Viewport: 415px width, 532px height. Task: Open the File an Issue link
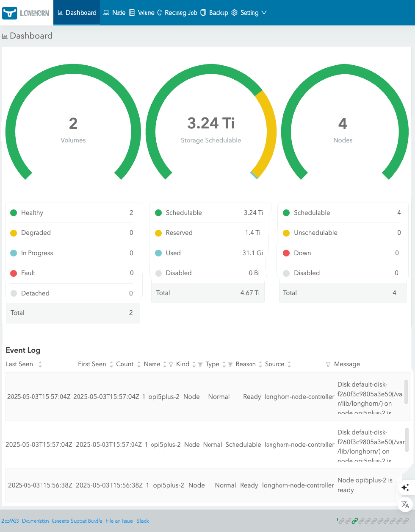119,521
